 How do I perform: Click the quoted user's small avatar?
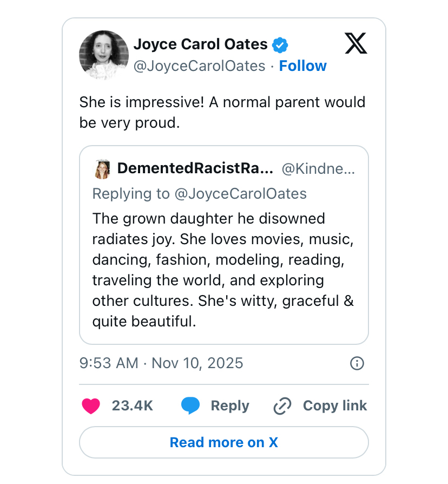[x=102, y=169]
